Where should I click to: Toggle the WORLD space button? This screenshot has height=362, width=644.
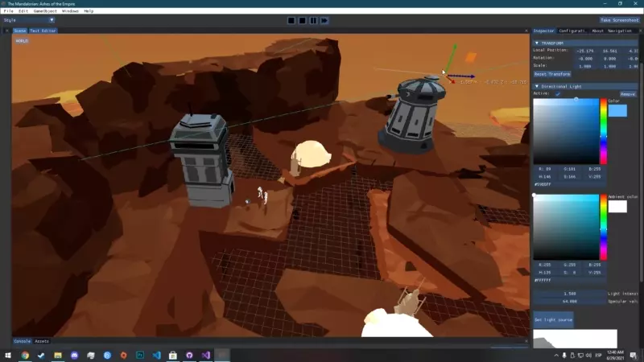coord(22,41)
